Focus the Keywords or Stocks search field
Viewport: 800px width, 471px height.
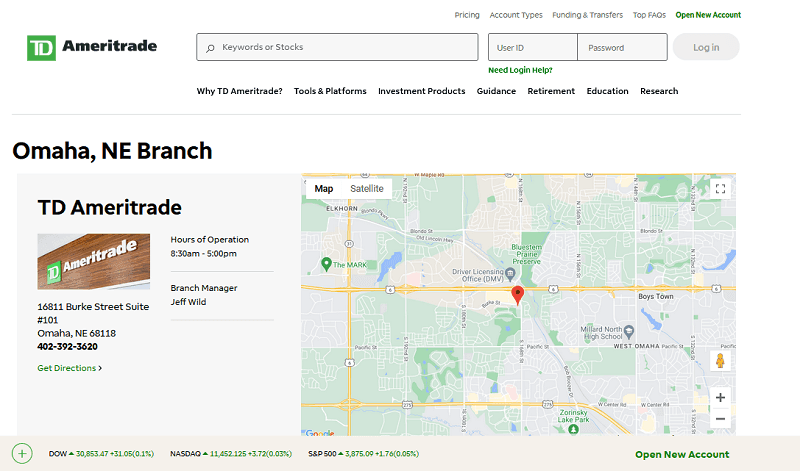click(x=337, y=47)
